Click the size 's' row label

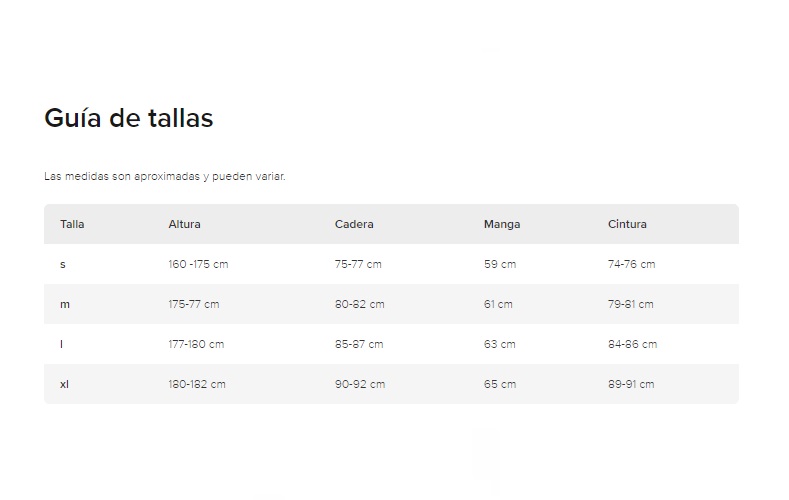click(63, 265)
